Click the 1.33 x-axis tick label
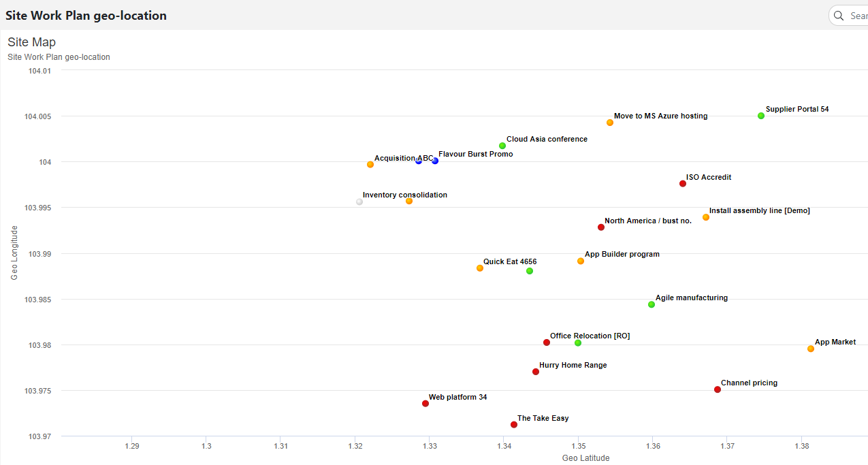 point(430,447)
